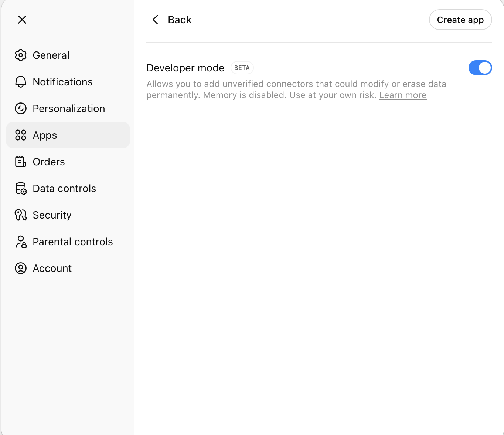Click the Create app button
The image size is (504, 435).
(460, 20)
